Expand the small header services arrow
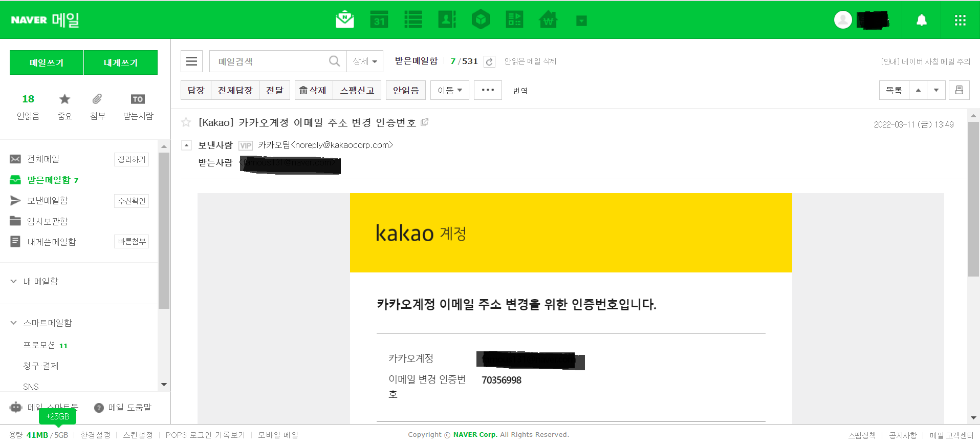Image resolution: width=980 pixels, height=444 pixels. (x=581, y=20)
